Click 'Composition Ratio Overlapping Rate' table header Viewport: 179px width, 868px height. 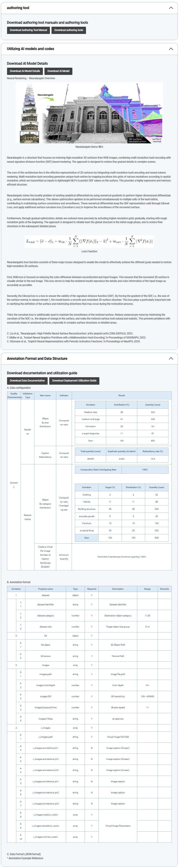[x=98, y=469]
